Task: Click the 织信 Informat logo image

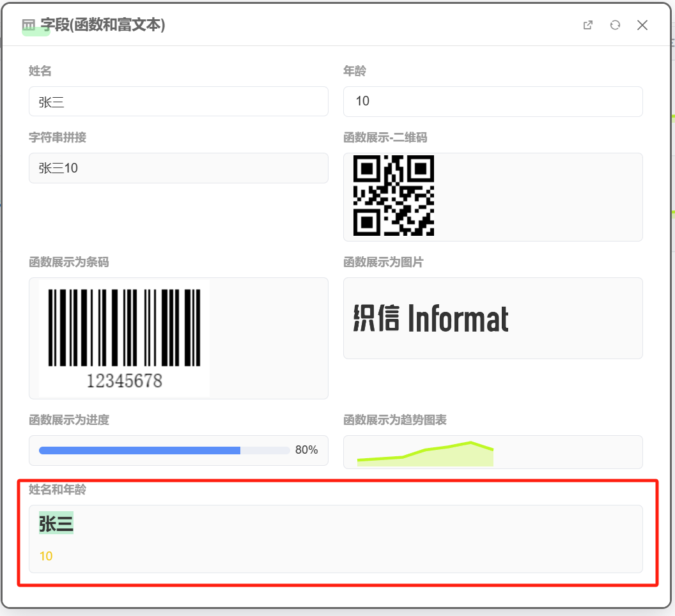Action: (430, 318)
